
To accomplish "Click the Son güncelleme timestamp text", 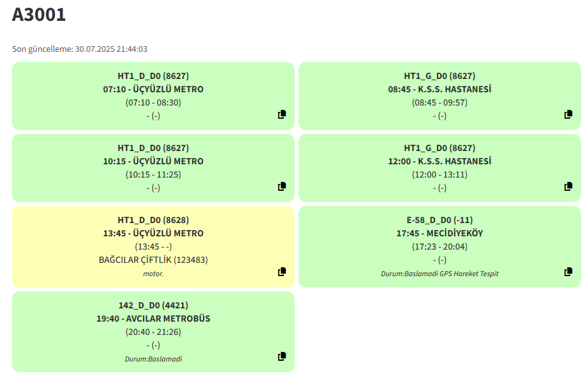I will click(x=80, y=49).
